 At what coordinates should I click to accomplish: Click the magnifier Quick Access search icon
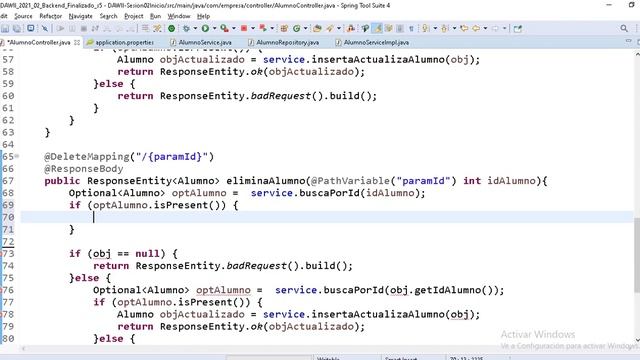[624, 28]
